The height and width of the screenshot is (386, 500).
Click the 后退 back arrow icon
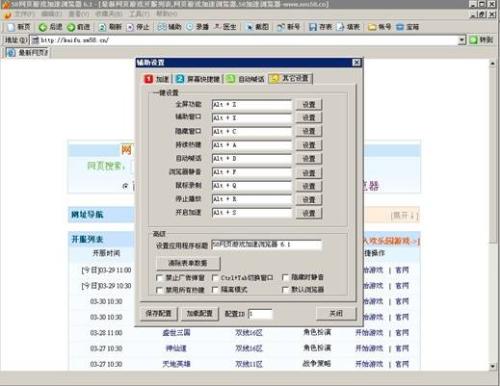(42, 27)
